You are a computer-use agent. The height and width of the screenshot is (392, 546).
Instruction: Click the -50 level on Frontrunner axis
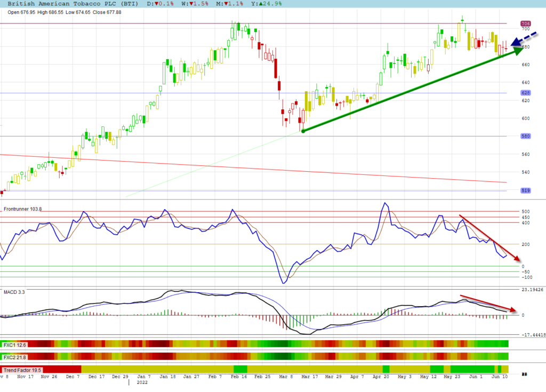pyautogui.click(x=525, y=272)
